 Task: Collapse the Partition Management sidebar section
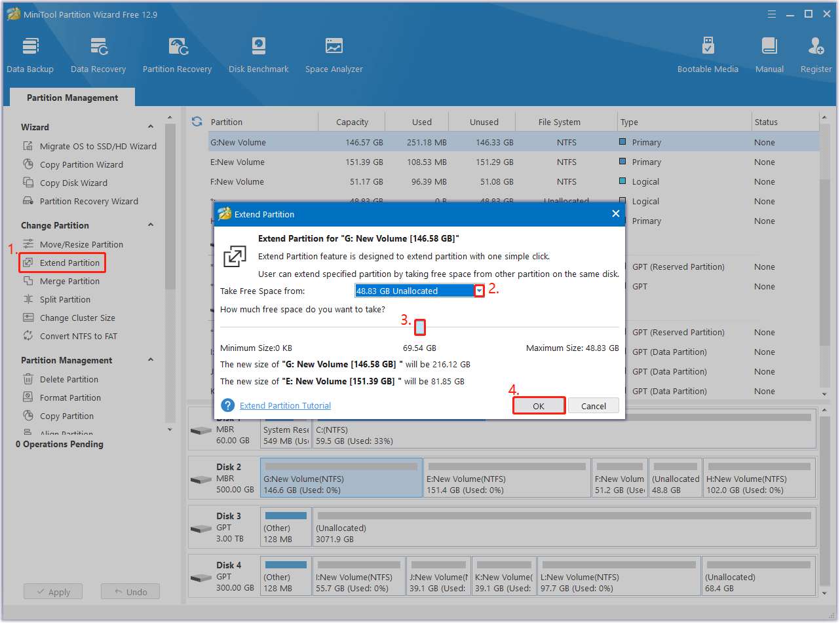click(151, 360)
